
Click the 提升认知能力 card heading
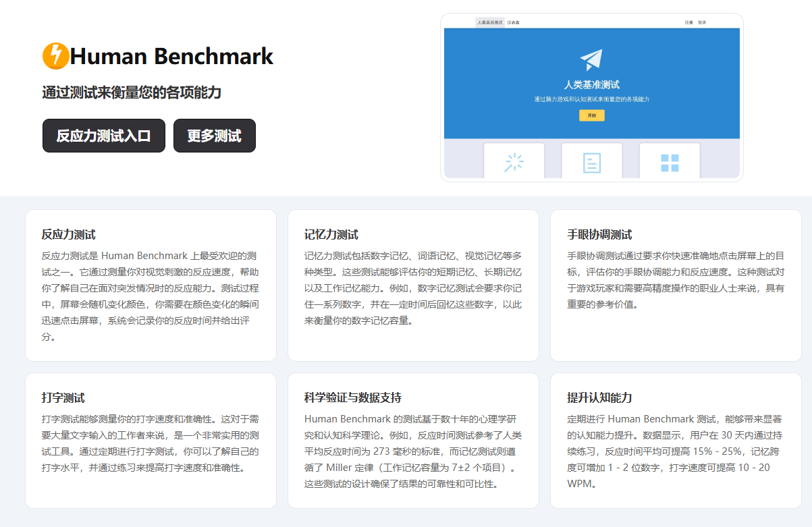coord(599,398)
